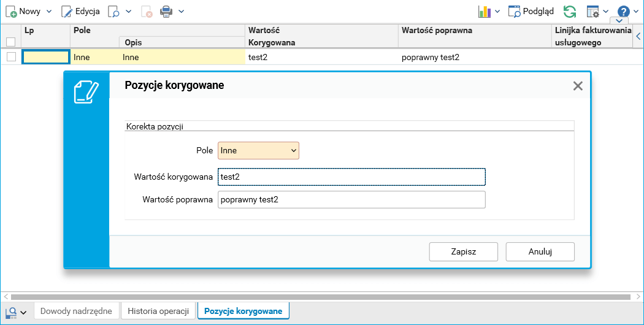Screen dimensions: 644x325
Task: Click the poprawny test2 grid cell
Action: coord(475,57)
